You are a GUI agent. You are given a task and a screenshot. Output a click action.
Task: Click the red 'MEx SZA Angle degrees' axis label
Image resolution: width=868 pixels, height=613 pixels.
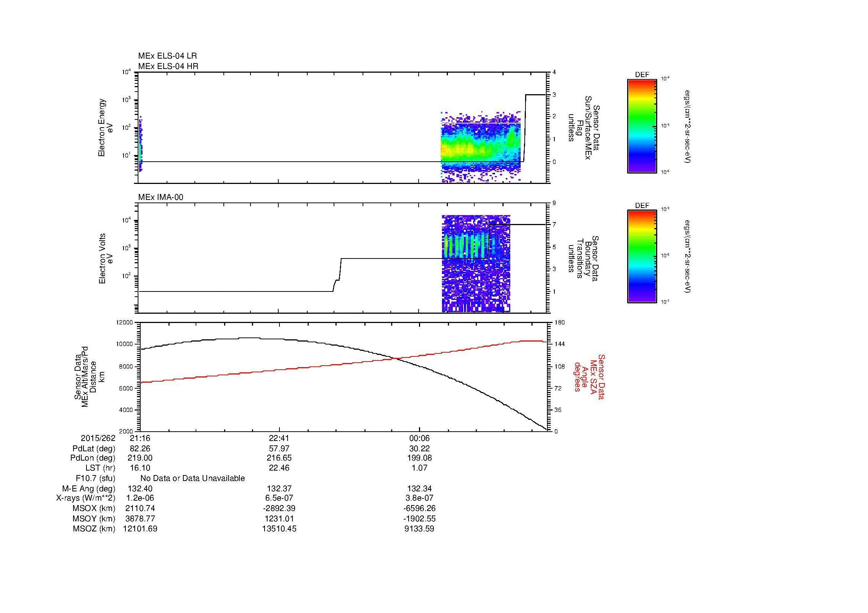pos(589,377)
